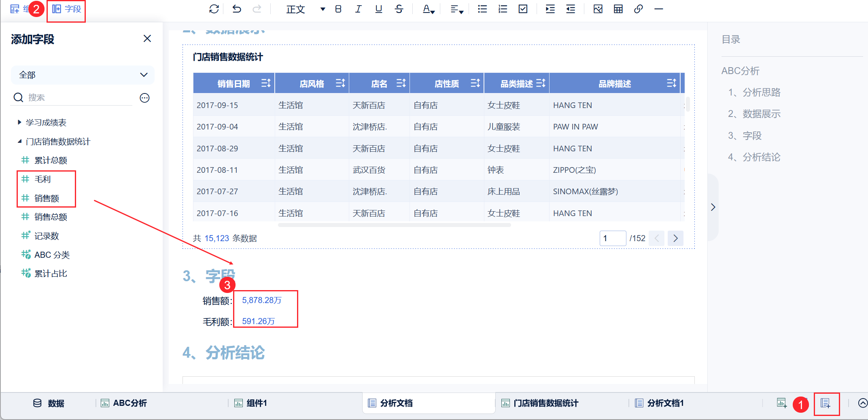Switch to the ABC分析 tab
Screen dimensions: 868x420
(123, 403)
